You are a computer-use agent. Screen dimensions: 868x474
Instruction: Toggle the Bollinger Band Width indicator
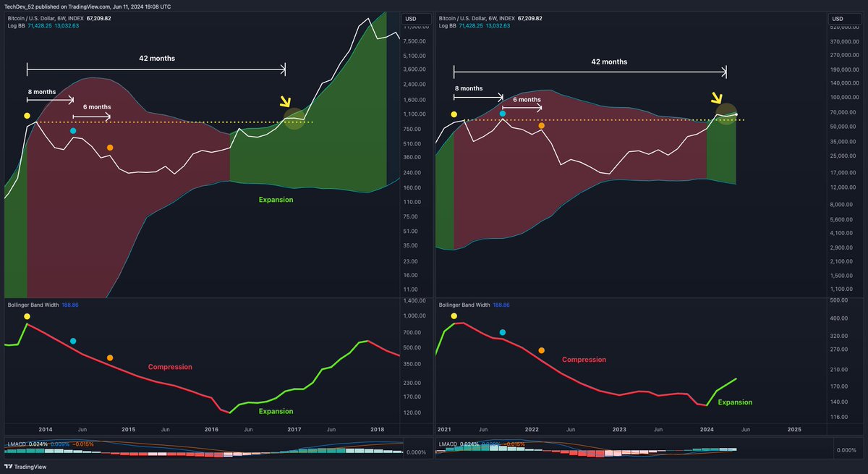coord(32,305)
